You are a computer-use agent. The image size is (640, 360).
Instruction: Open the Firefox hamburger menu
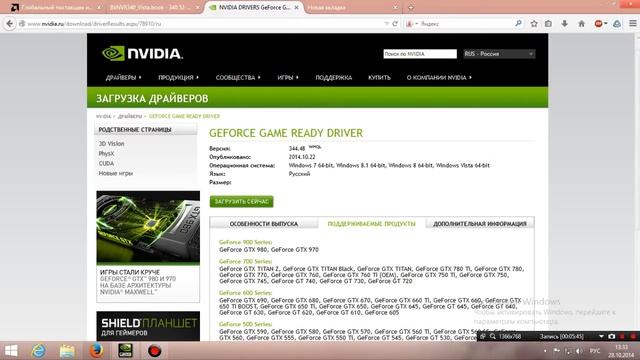(x=633, y=24)
